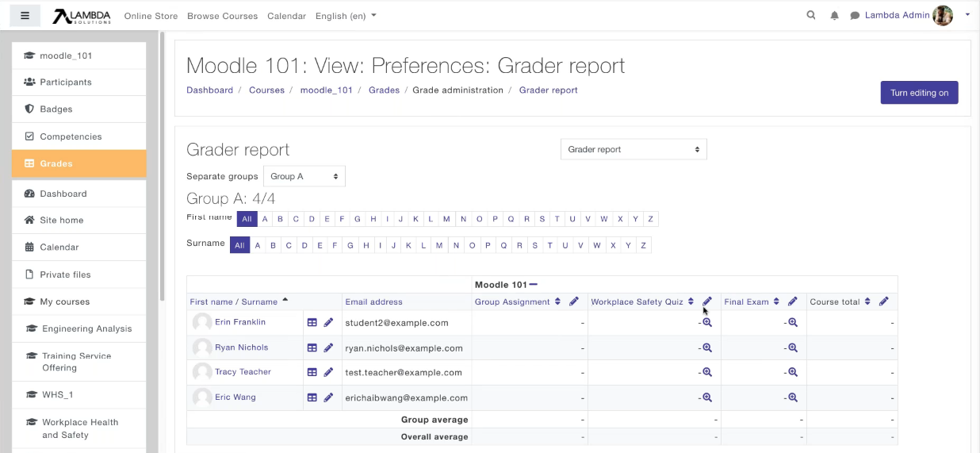Open the notifications bell icon

tap(834, 16)
